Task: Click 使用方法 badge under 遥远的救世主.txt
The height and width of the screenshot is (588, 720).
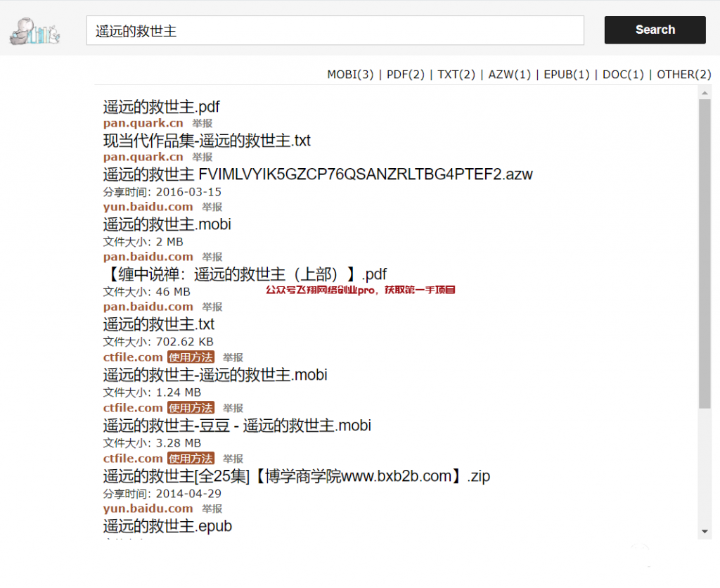Action: [191, 357]
